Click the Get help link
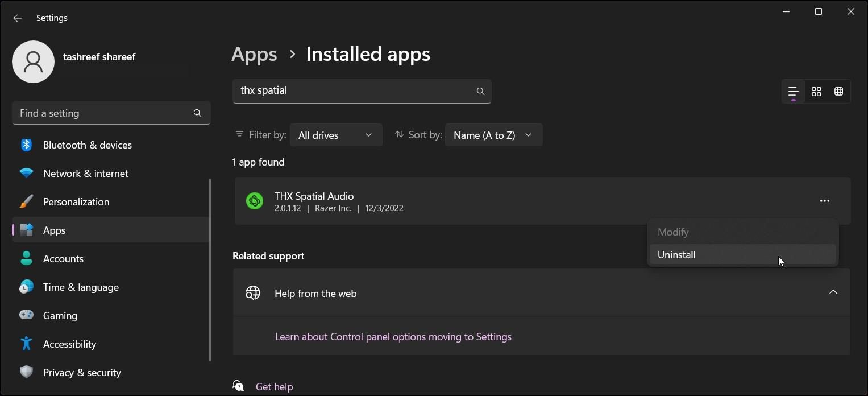Screen dimensions: 868x396 275,387
